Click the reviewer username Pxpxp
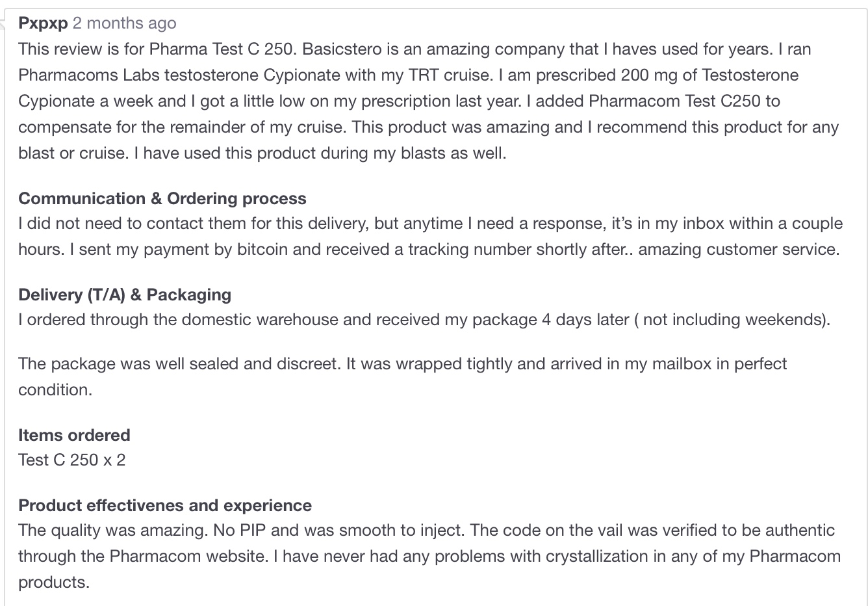The height and width of the screenshot is (606, 868). (x=43, y=23)
